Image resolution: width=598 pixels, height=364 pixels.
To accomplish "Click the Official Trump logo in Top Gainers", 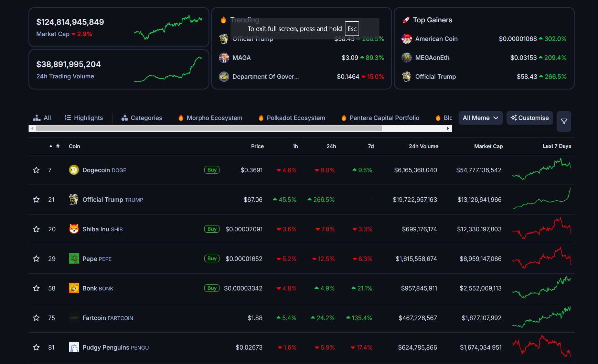I will (407, 77).
